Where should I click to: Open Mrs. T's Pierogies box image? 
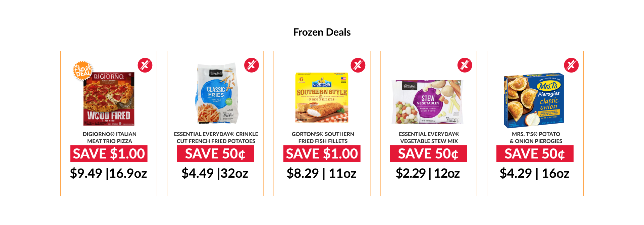[534, 101]
